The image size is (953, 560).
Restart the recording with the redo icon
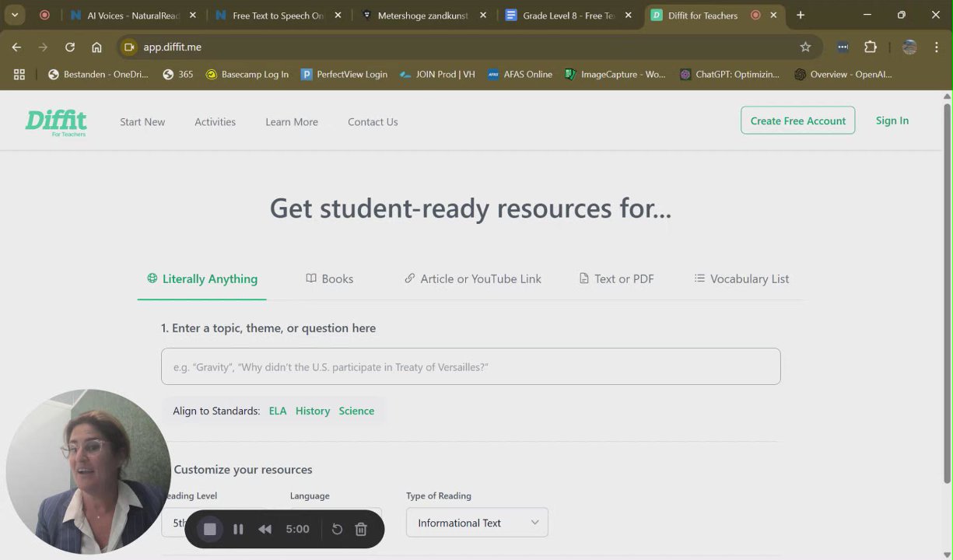337,529
